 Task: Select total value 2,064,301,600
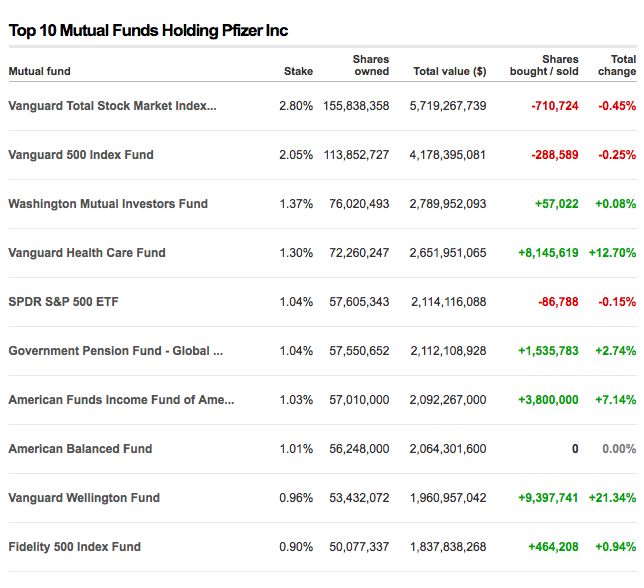pos(448,449)
